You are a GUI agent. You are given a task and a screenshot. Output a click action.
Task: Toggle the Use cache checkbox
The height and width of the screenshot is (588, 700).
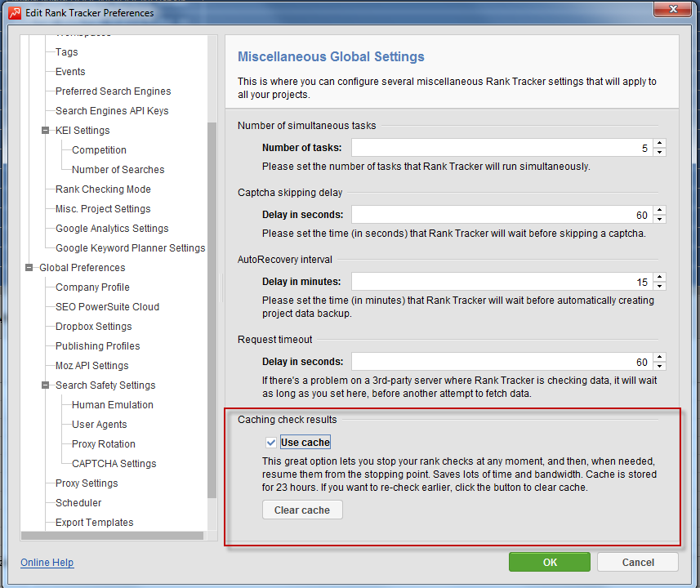click(270, 443)
